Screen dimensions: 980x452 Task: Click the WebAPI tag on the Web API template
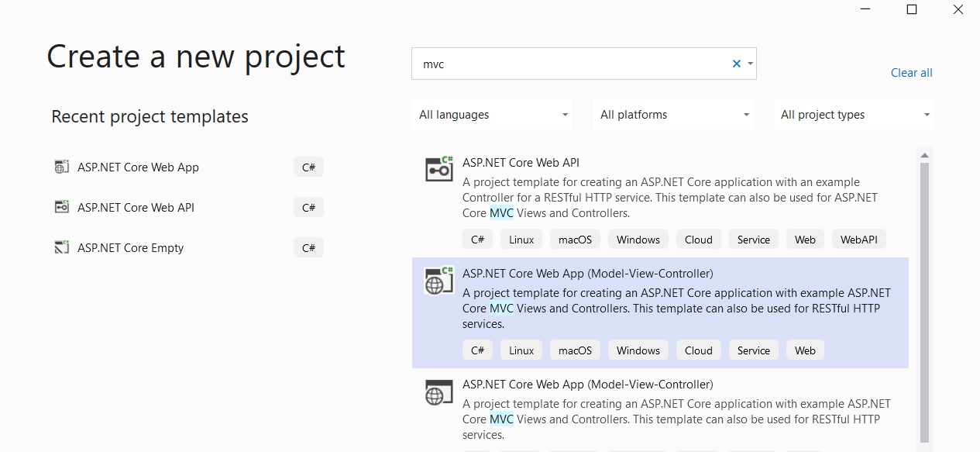click(x=859, y=240)
